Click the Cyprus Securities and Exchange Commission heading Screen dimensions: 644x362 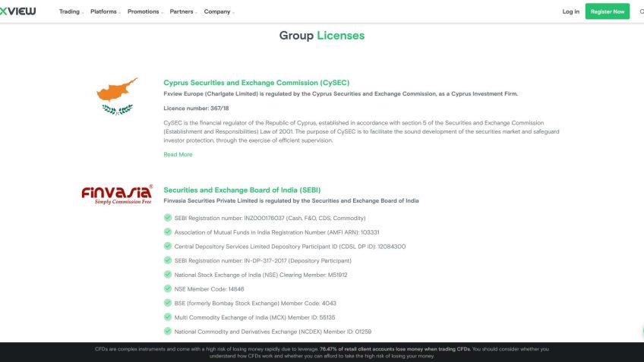(257, 83)
